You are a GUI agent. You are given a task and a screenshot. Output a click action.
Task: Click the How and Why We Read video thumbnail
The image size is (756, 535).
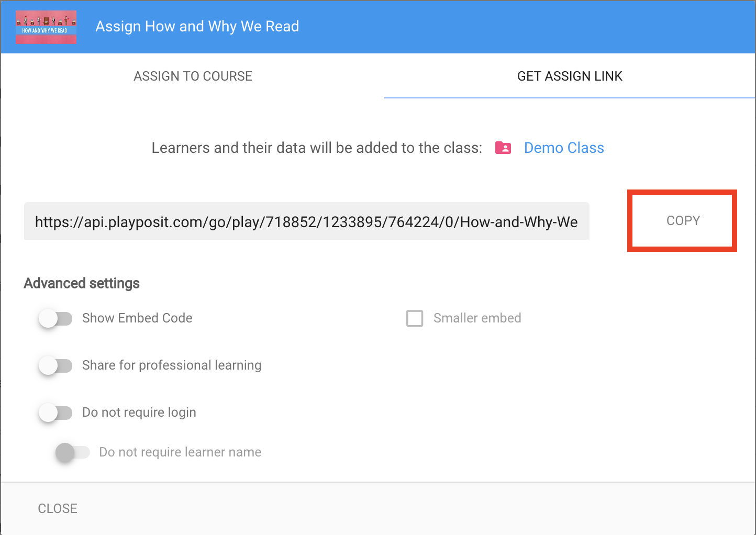[46, 27]
